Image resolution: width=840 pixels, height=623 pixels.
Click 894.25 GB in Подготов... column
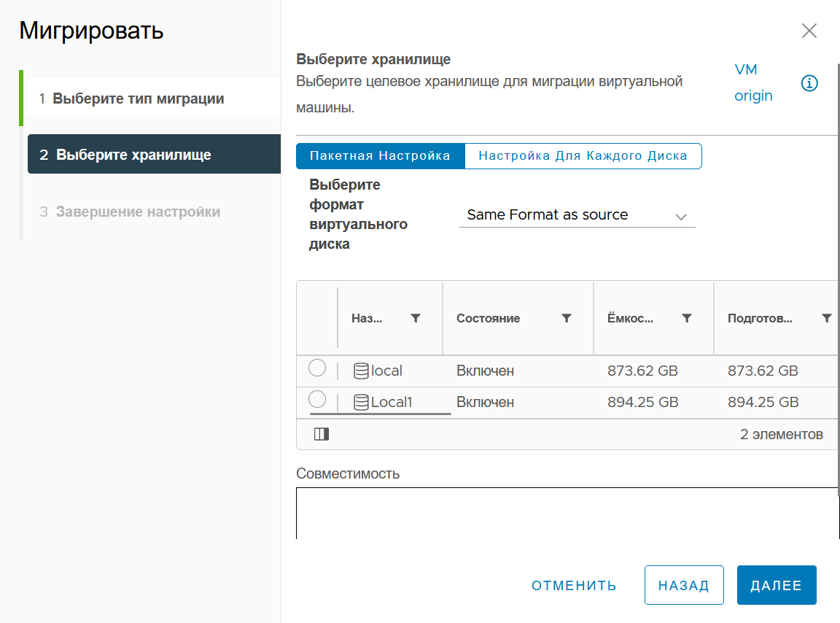763,402
